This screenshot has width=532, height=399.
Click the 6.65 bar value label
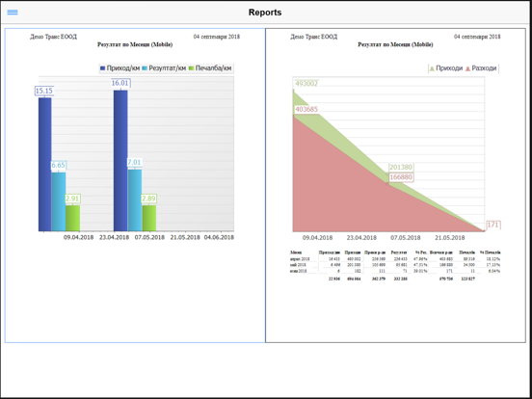[x=58, y=165]
